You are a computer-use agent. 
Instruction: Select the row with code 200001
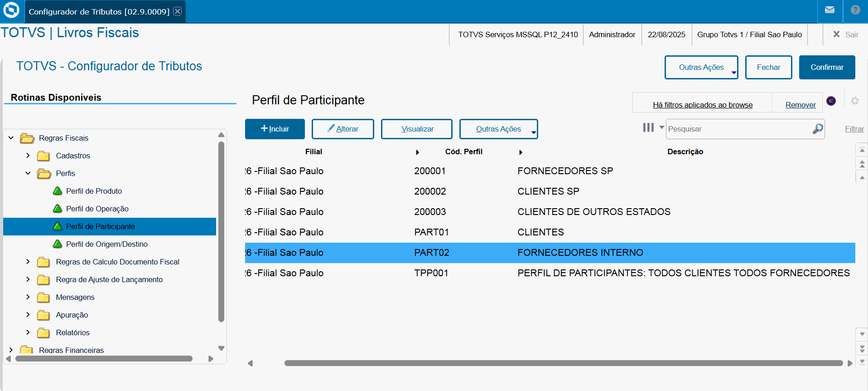click(550, 171)
